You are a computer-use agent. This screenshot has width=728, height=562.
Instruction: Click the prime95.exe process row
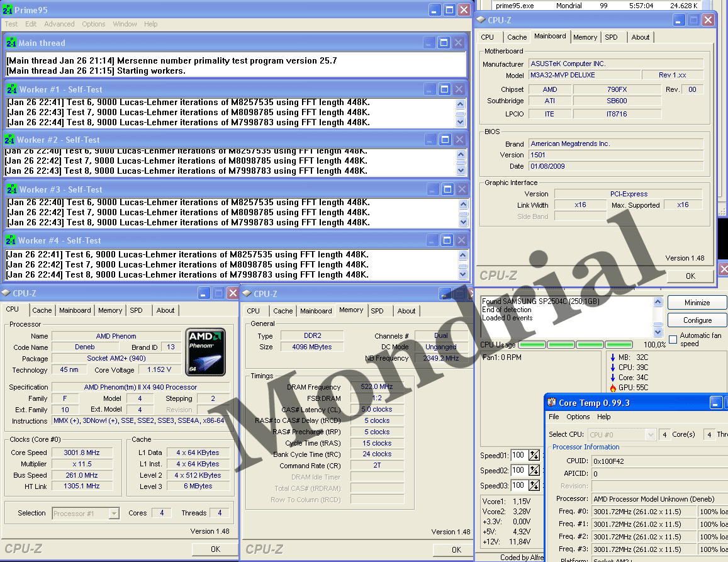596,6
